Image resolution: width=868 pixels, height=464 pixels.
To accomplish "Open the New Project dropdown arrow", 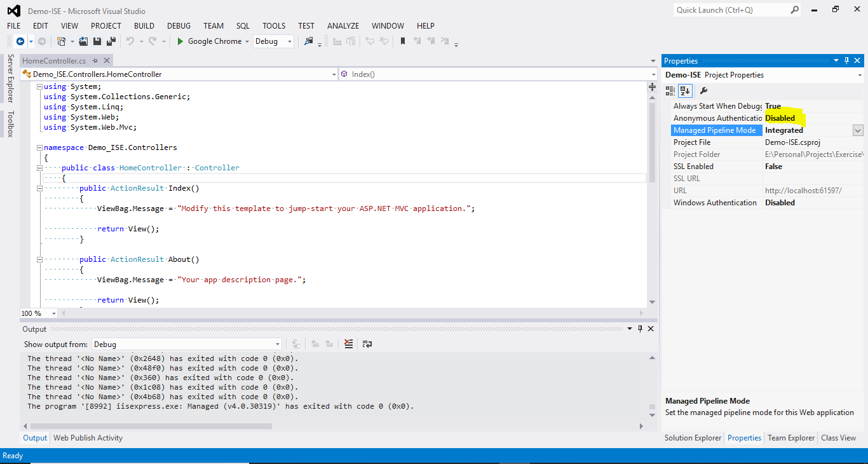I will tap(72, 41).
